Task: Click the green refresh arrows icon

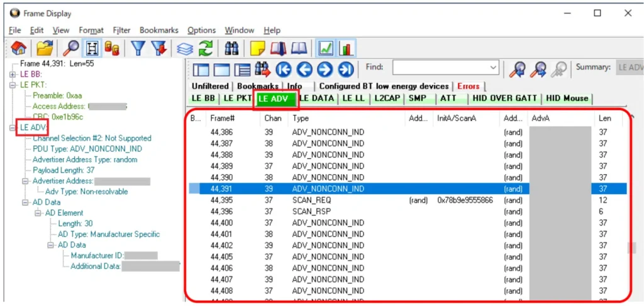Action: (206, 48)
